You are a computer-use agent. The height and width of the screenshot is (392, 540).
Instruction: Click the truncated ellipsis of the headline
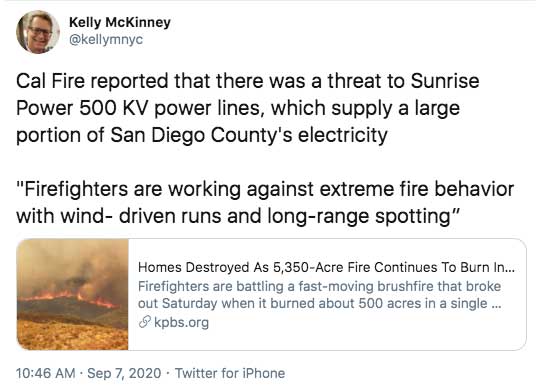point(510,268)
